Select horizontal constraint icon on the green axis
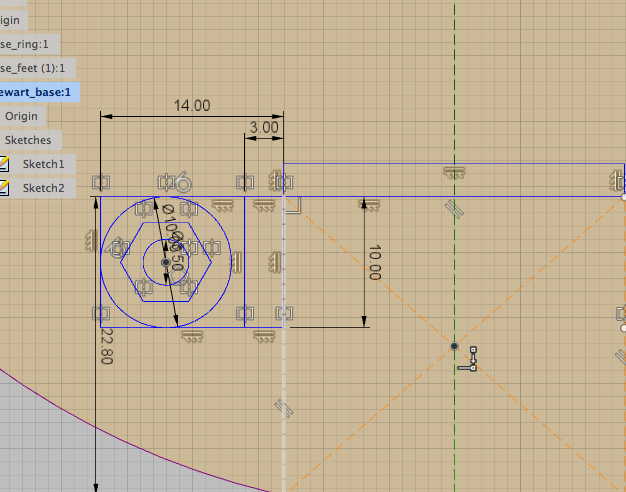 (x=454, y=173)
